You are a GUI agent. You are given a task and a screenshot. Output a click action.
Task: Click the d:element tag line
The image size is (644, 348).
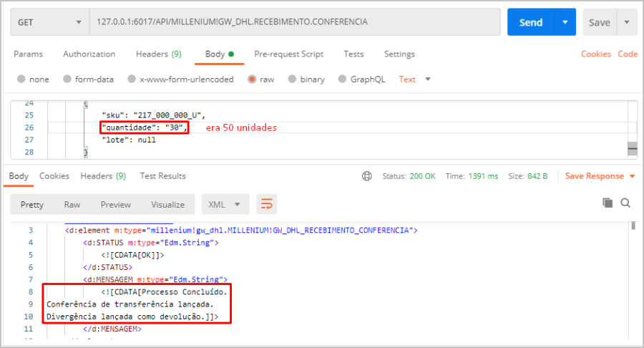tap(241, 231)
